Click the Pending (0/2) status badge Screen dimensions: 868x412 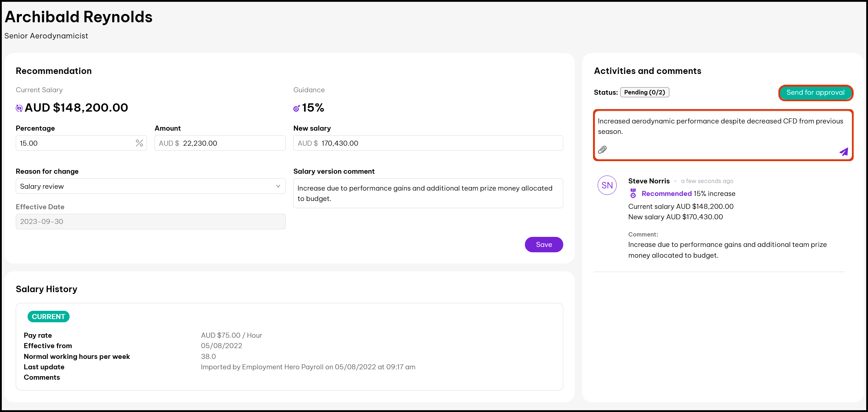644,92
